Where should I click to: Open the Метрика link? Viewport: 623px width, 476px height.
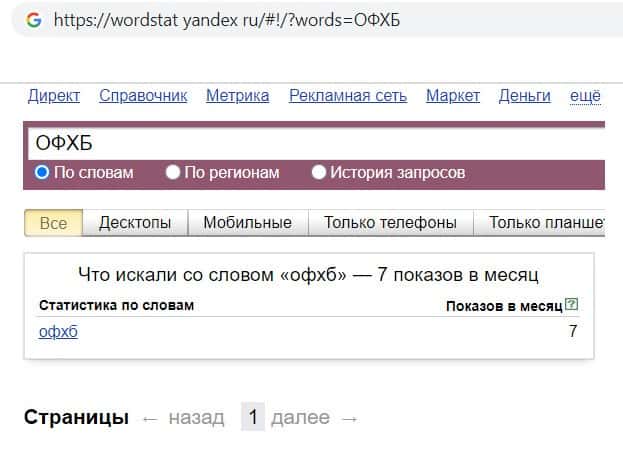(238, 95)
